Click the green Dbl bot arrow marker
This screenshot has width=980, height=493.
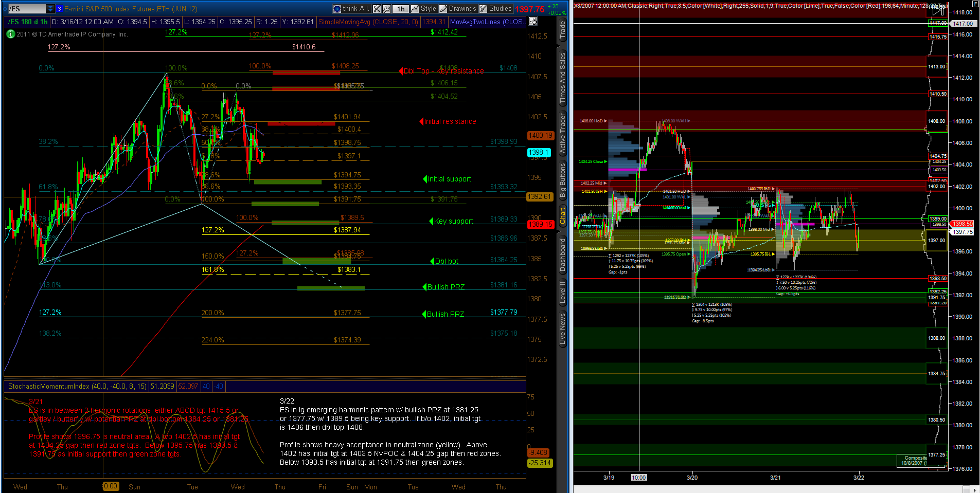(x=432, y=261)
